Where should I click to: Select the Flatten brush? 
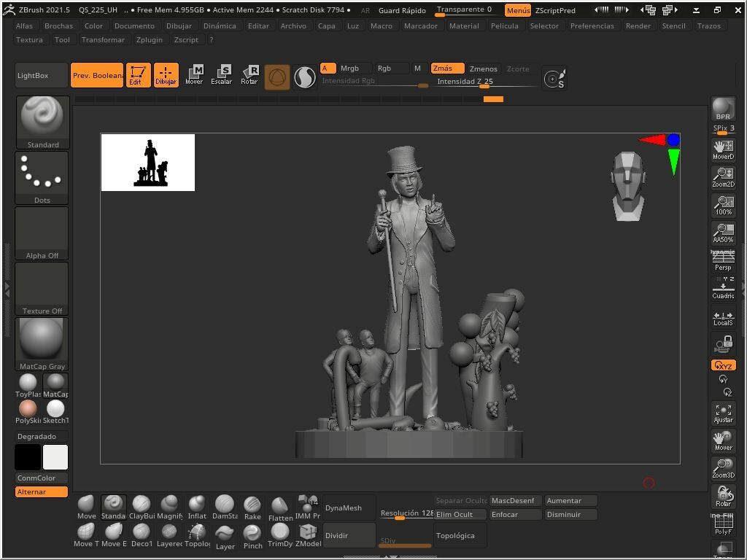point(280,508)
